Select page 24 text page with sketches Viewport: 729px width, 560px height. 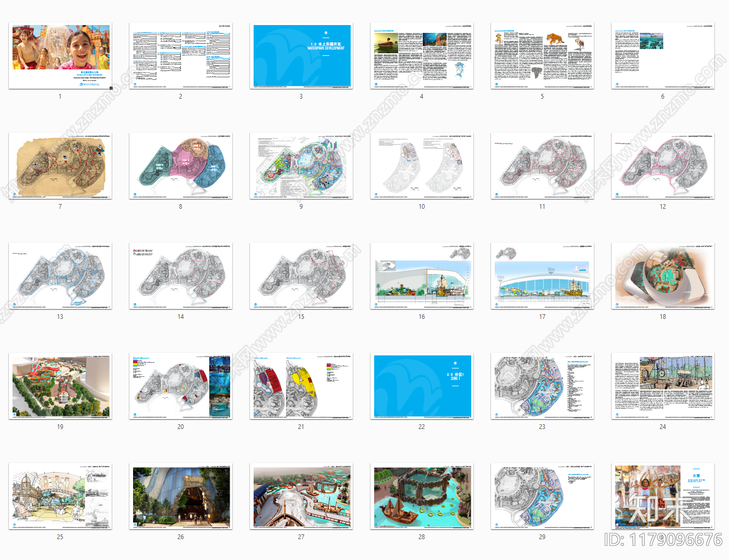click(x=663, y=386)
